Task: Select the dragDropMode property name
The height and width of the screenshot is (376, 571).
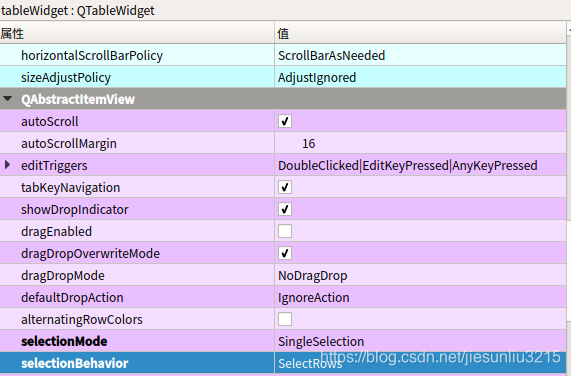Action: [63, 276]
